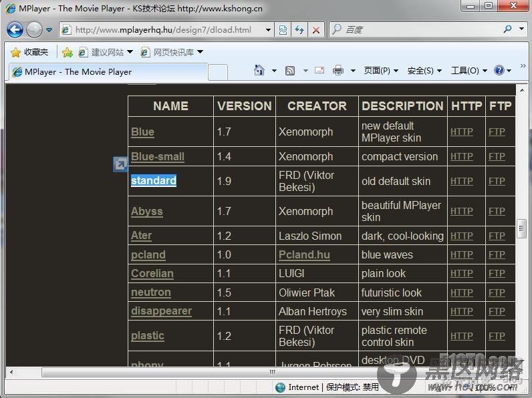Click the Internet zone globe in status bar

(x=280, y=387)
